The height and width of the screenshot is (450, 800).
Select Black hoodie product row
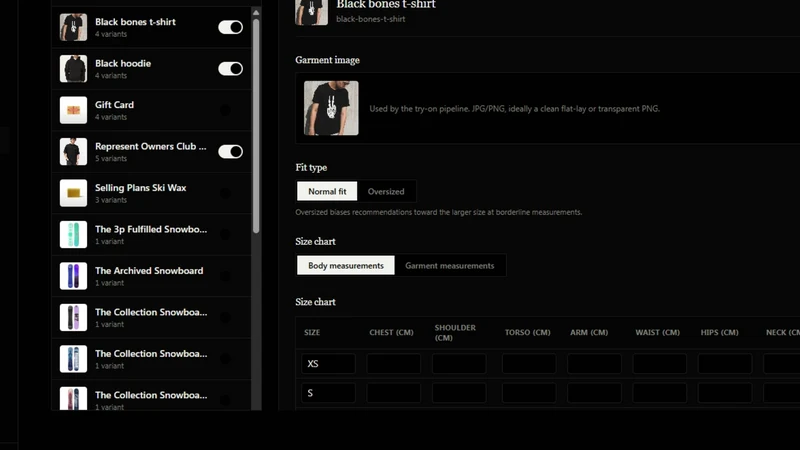(x=152, y=68)
